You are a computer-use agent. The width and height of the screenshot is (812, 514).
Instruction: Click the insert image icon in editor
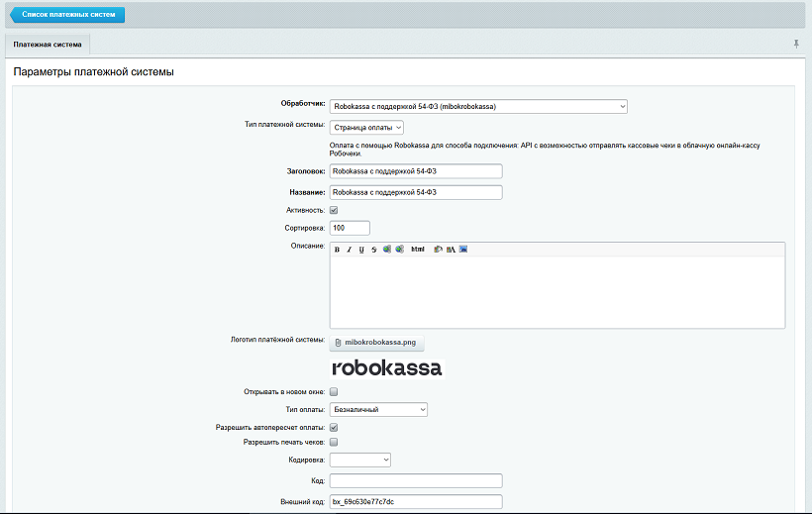(x=462, y=250)
